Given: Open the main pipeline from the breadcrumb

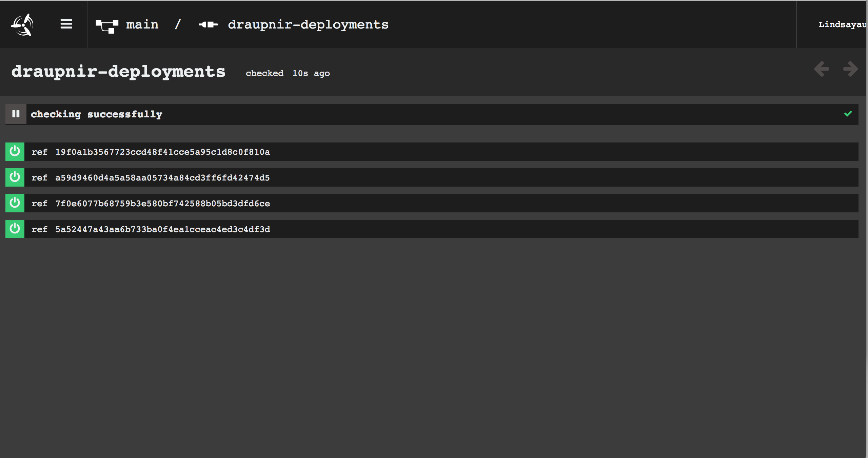Looking at the screenshot, I should [142, 24].
